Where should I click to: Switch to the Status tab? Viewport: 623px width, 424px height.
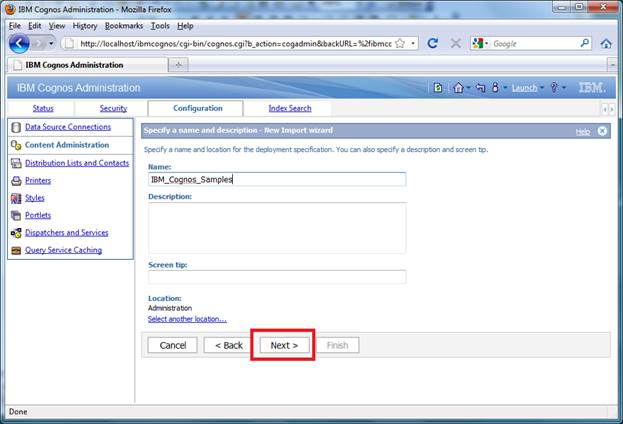(x=43, y=108)
